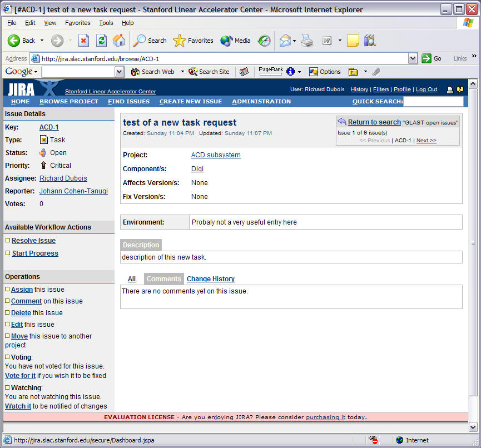Go to Next issue link

tap(426, 140)
